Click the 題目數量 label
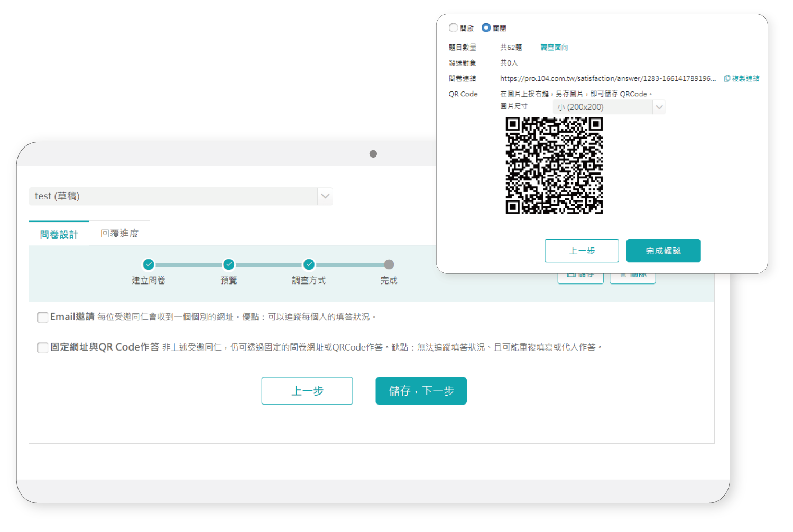Screen dimensions: 793x532 [x=463, y=48]
